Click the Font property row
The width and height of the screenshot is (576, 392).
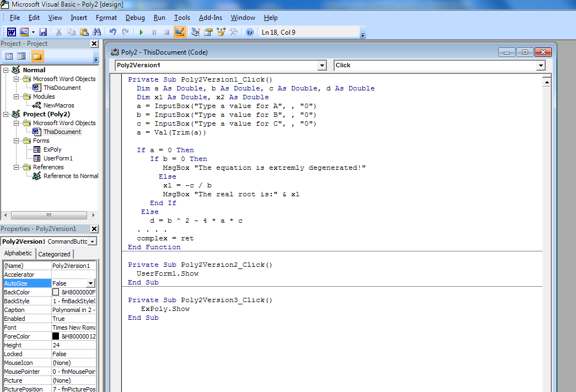pyautogui.click(x=50, y=327)
